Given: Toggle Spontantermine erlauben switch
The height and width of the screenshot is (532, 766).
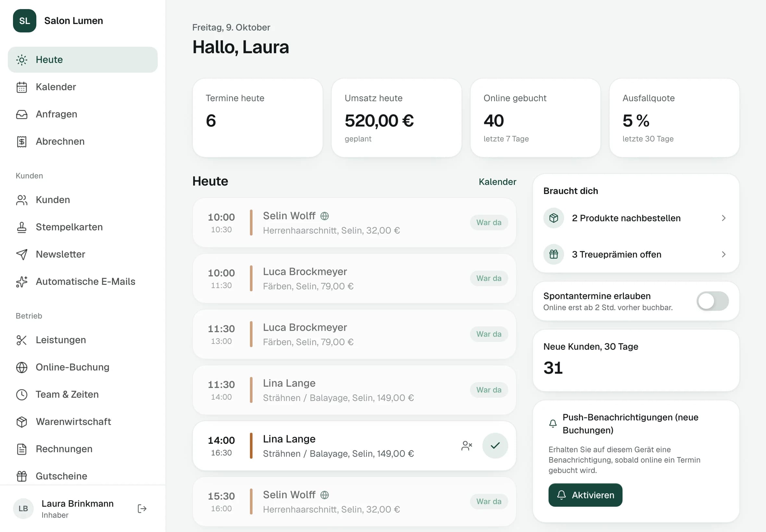Looking at the screenshot, I should pyautogui.click(x=713, y=301).
